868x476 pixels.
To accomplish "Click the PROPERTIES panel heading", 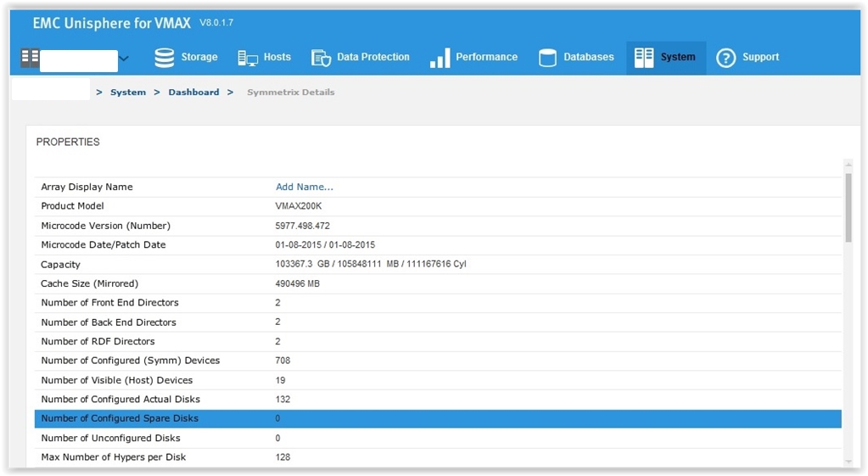I will [x=68, y=142].
